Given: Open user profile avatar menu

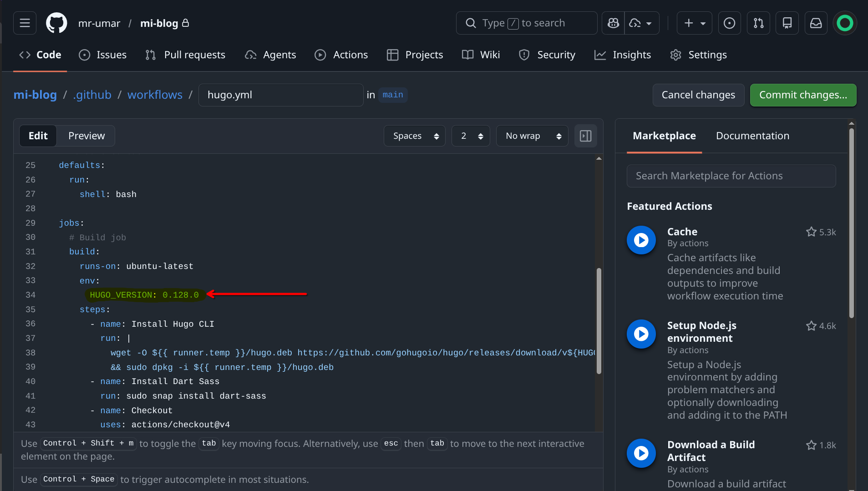Looking at the screenshot, I should [845, 23].
